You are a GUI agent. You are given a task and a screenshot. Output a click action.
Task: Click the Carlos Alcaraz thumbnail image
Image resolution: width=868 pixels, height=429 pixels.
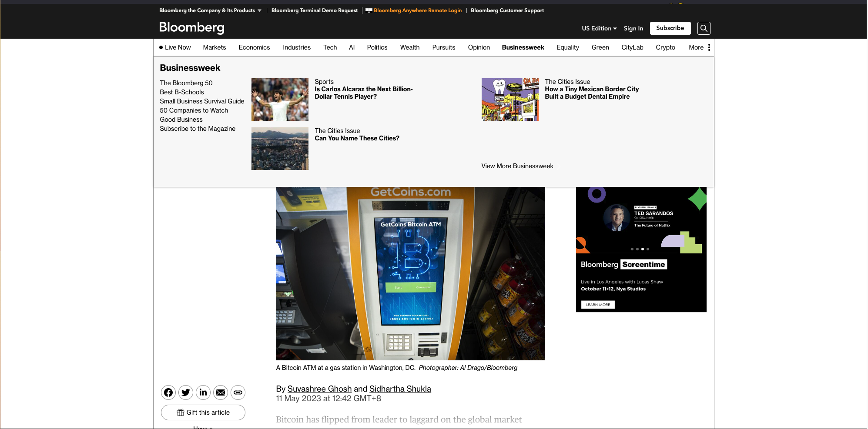[x=280, y=100]
